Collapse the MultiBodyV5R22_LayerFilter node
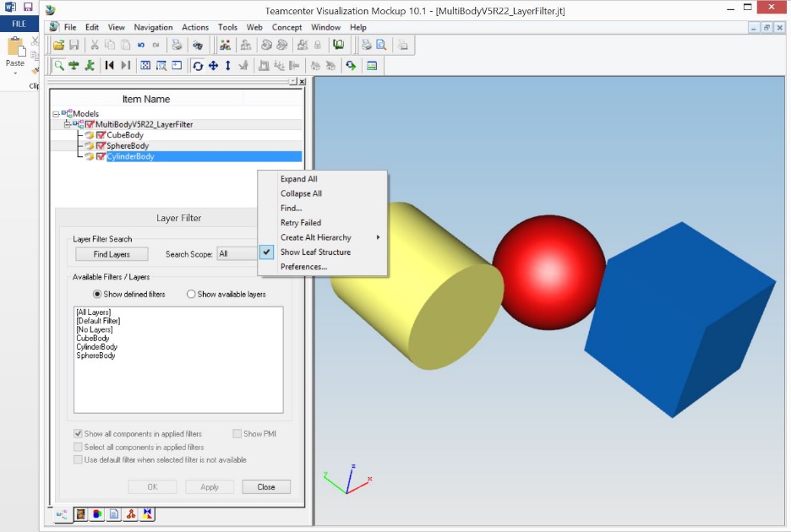This screenshot has height=532, width=791. (67, 124)
